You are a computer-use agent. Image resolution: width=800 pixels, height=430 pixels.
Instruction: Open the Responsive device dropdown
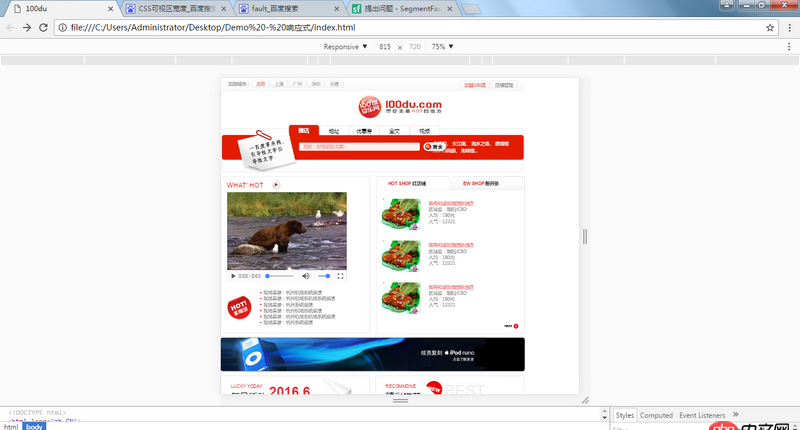coord(345,46)
